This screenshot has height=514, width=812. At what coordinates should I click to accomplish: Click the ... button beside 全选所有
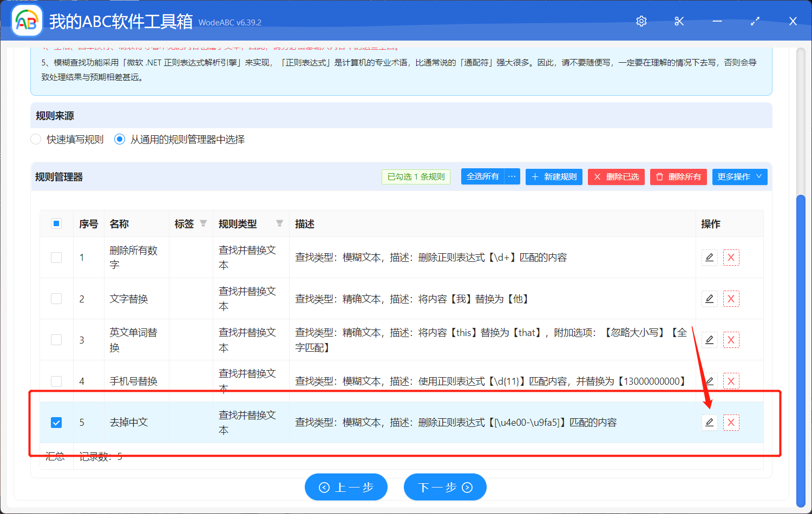click(x=510, y=176)
